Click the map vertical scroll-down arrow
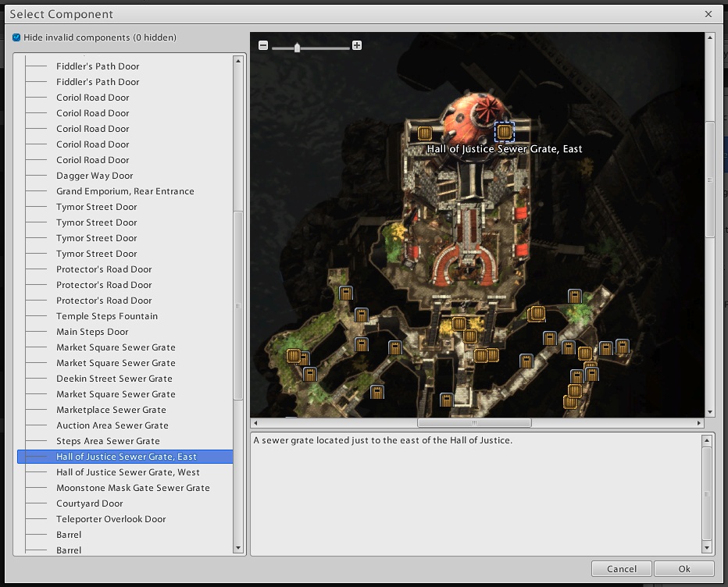Viewport: 728px width, 587px height. 710,412
